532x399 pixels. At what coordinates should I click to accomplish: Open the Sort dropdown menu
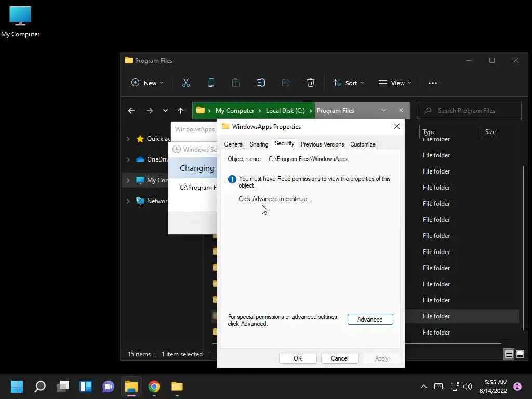349,83
